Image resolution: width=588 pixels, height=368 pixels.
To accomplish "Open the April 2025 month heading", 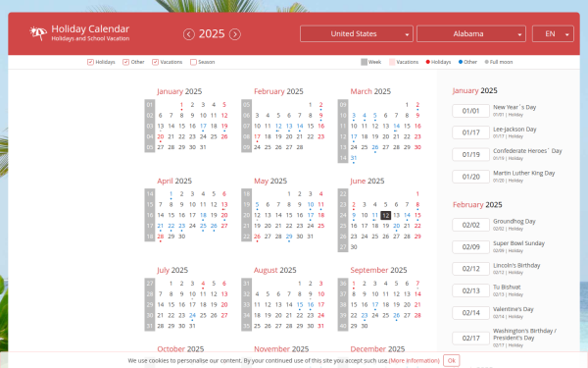I will pyautogui.click(x=174, y=181).
